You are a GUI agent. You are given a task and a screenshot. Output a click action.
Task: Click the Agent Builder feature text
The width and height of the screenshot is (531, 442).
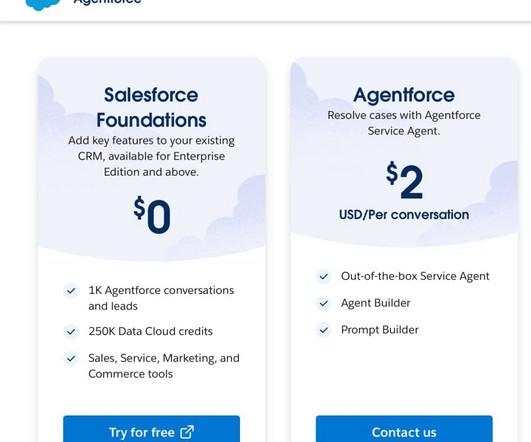click(x=376, y=303)
